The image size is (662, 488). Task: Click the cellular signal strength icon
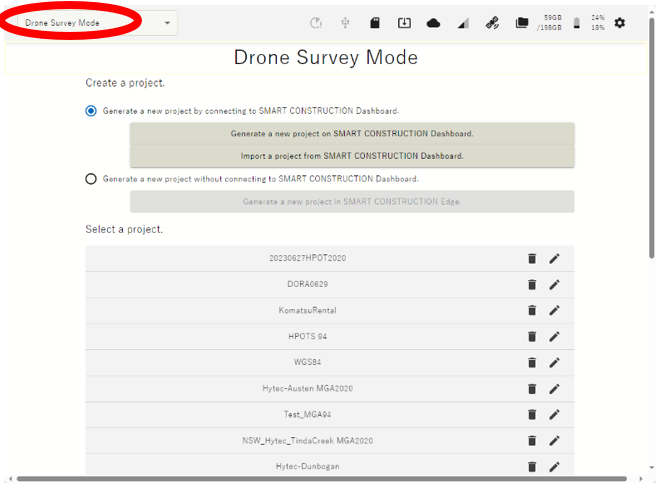463,24
